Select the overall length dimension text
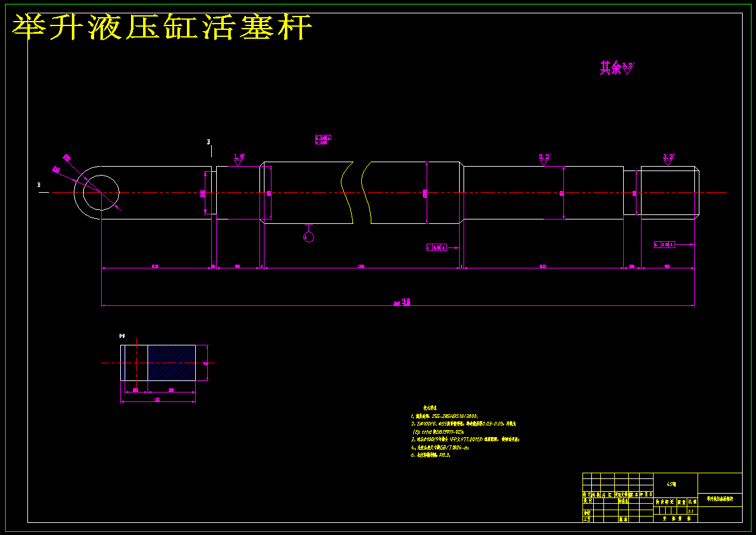 (x=401, y=302)
